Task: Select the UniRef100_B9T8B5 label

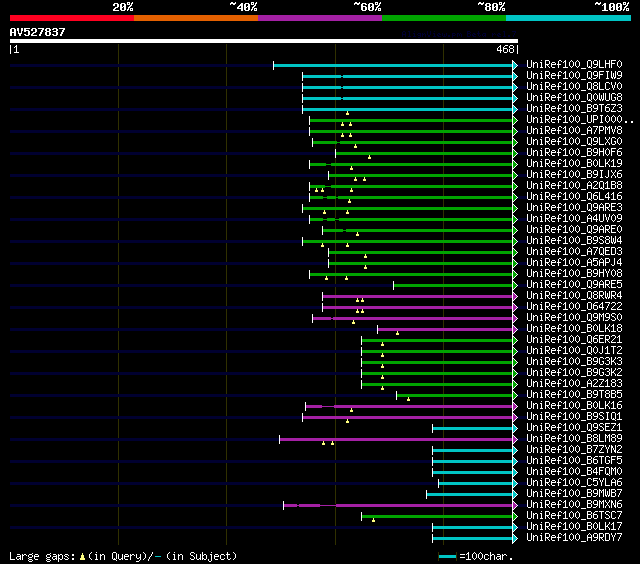Action: (574, 395)
